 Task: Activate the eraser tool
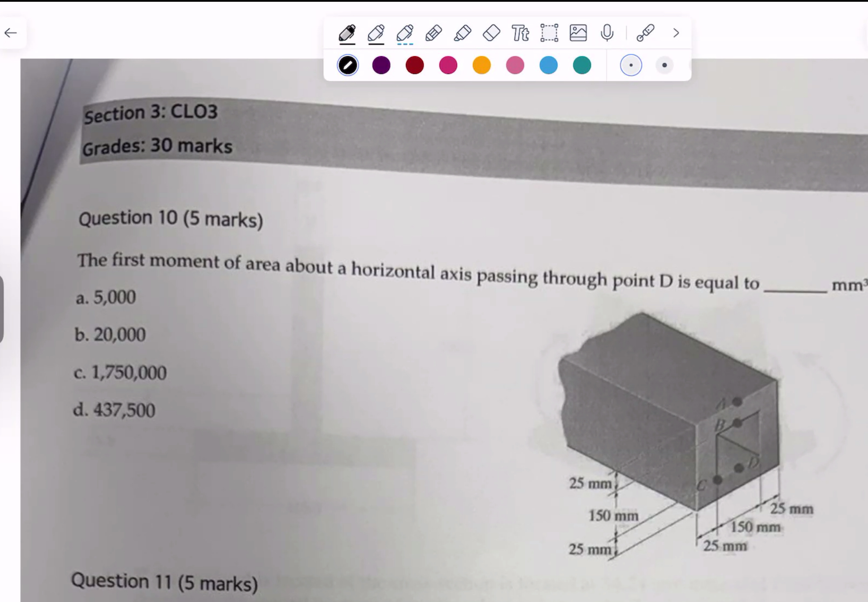click(491, 33)
